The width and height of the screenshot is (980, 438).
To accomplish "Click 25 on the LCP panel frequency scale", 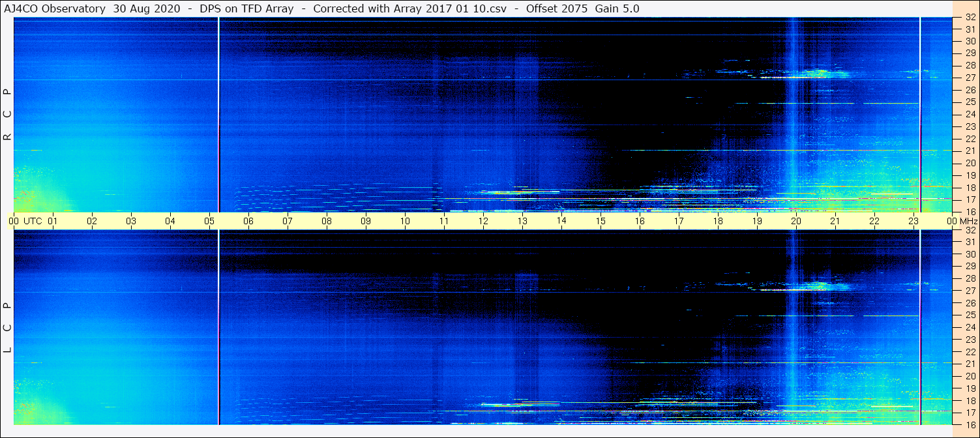I will (970, 315).
